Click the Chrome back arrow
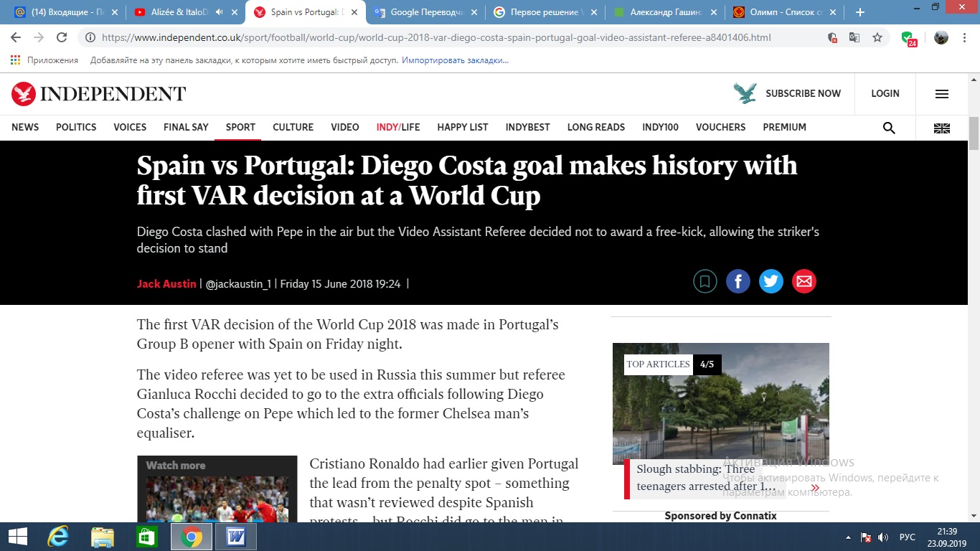The width and height of the screenshot is (980, 551). pyautogui.click(x=16, y=37)
